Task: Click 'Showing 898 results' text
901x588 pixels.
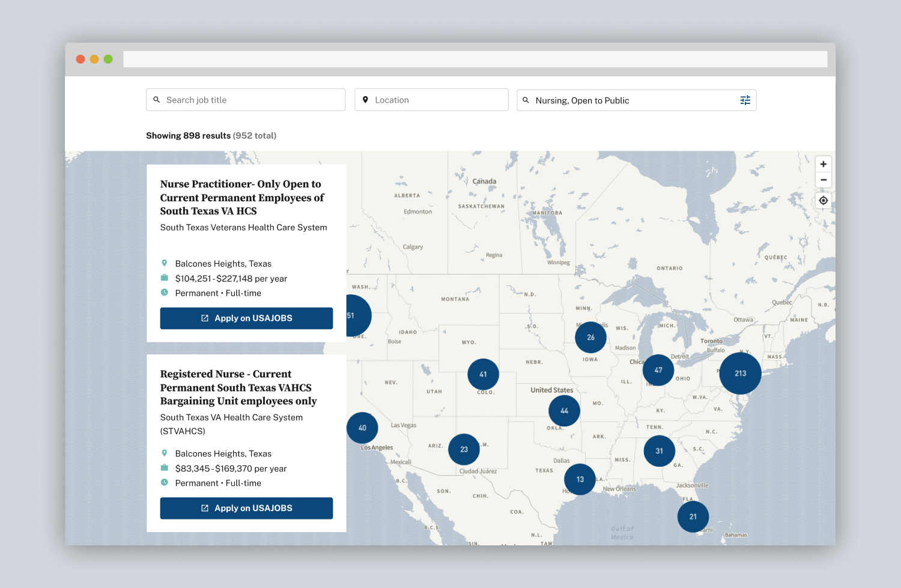Action: [x=188, y=136]
